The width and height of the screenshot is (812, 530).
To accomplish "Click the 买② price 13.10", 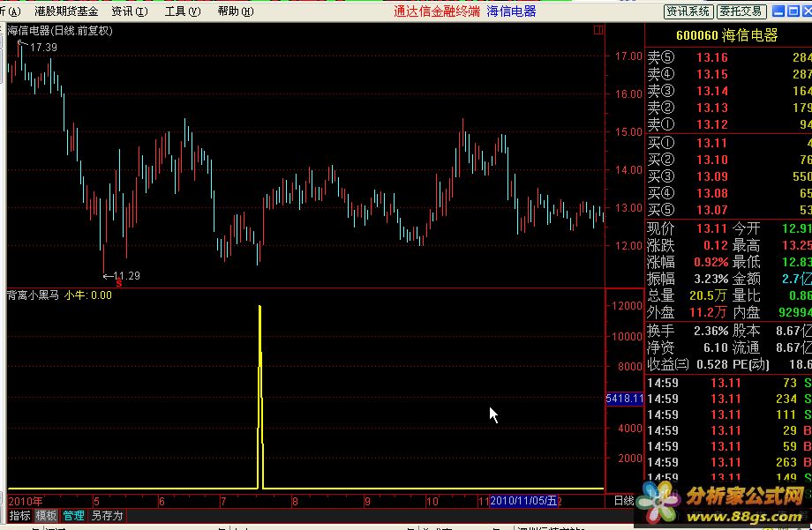I will 712,160.
